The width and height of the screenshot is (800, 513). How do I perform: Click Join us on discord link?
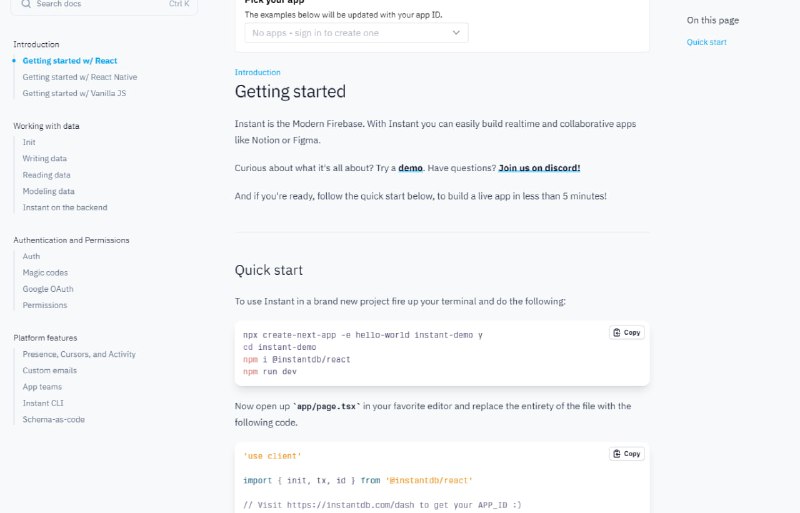539,168
